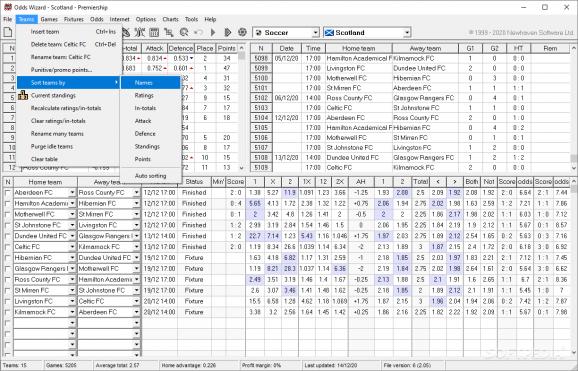Click the Total column header
Image resolution: width=578 pixels, height=371 pixels.
[x=420, y=181]
